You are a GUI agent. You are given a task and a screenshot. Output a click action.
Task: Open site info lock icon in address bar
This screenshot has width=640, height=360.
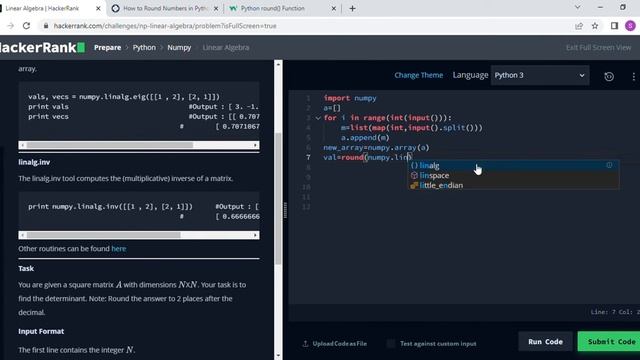click(46, 26)
